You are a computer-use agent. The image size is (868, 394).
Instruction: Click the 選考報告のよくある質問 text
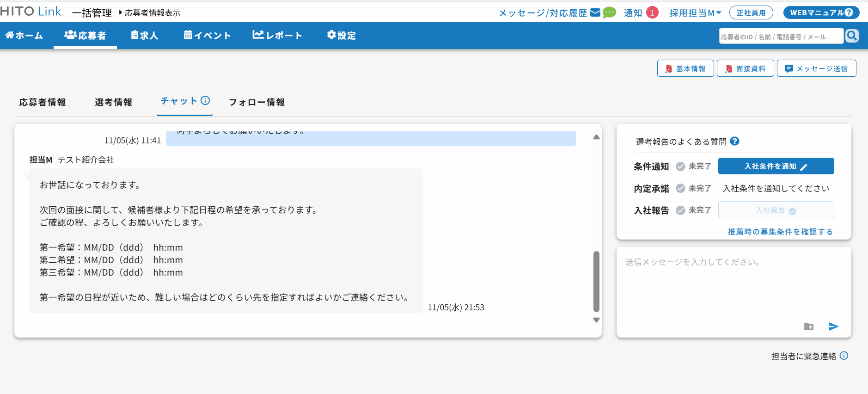click(681, 142)
